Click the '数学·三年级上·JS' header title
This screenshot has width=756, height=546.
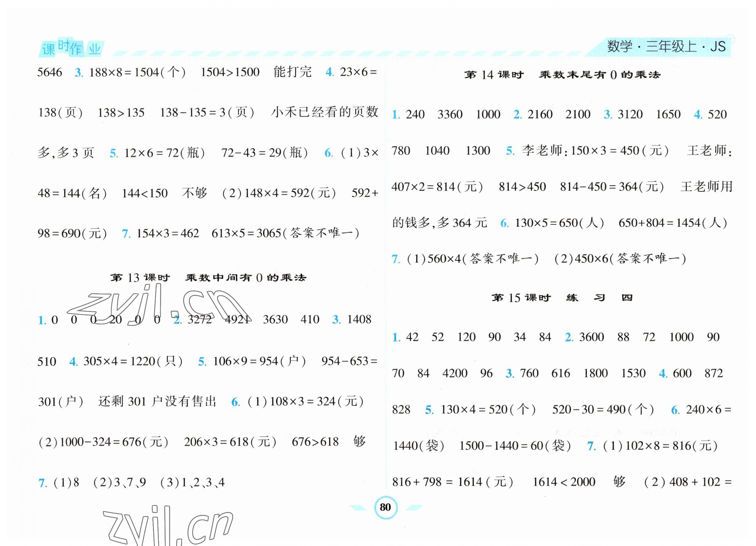[x=666, y=46]
